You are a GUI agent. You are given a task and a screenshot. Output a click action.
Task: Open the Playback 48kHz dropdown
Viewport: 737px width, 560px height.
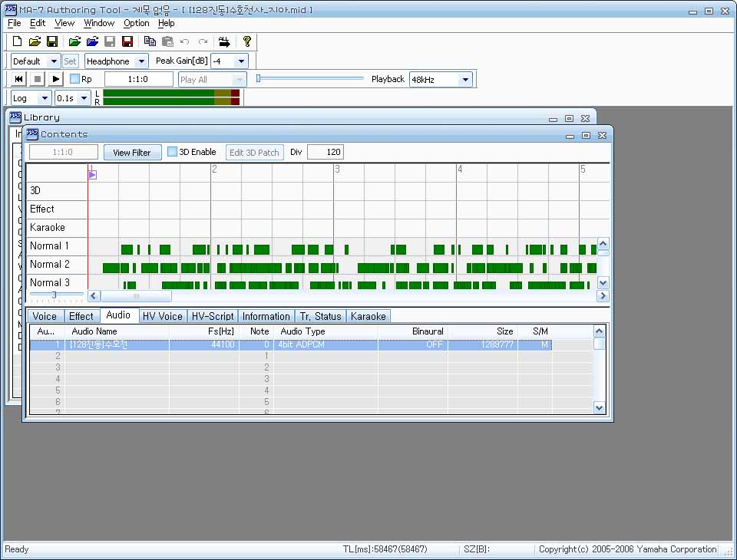(465, 79)
